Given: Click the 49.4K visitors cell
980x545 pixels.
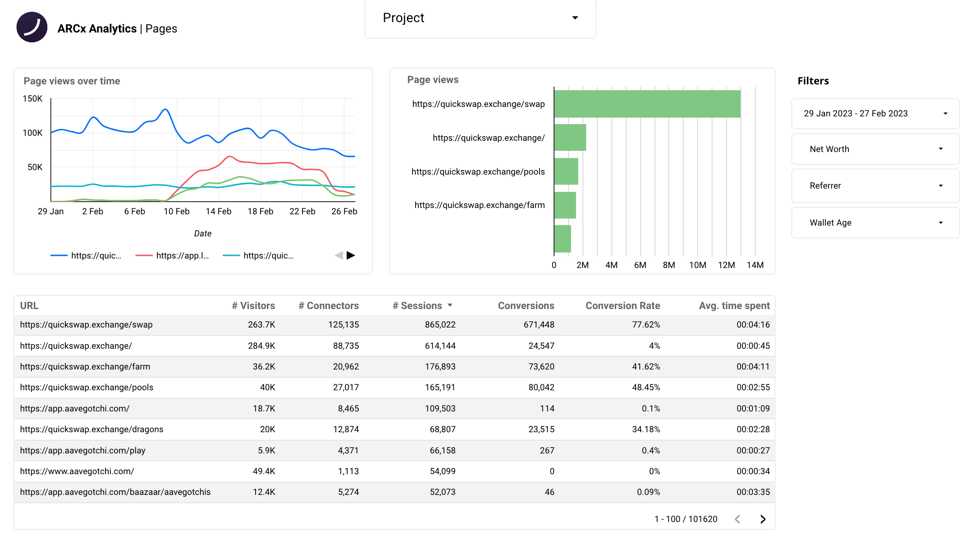Looking at the screenshot, I should pyautogui.click(x=264, y=471).
